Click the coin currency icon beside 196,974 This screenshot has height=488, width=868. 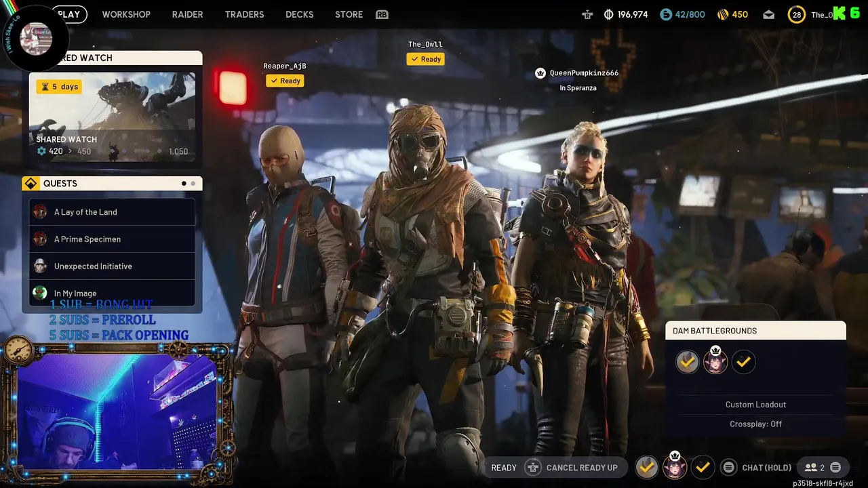pos(608,14)
